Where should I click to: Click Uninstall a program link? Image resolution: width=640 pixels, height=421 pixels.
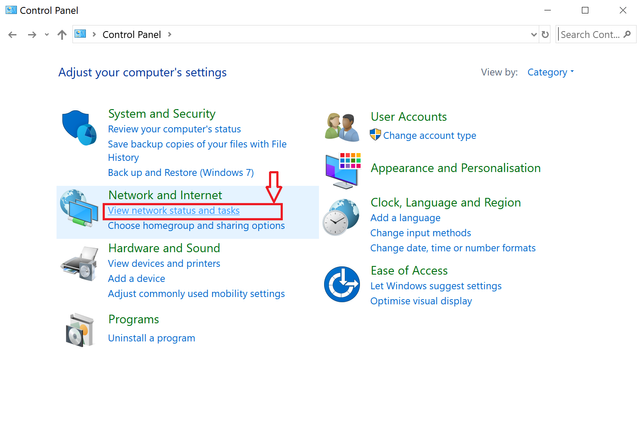coord(151,338)
